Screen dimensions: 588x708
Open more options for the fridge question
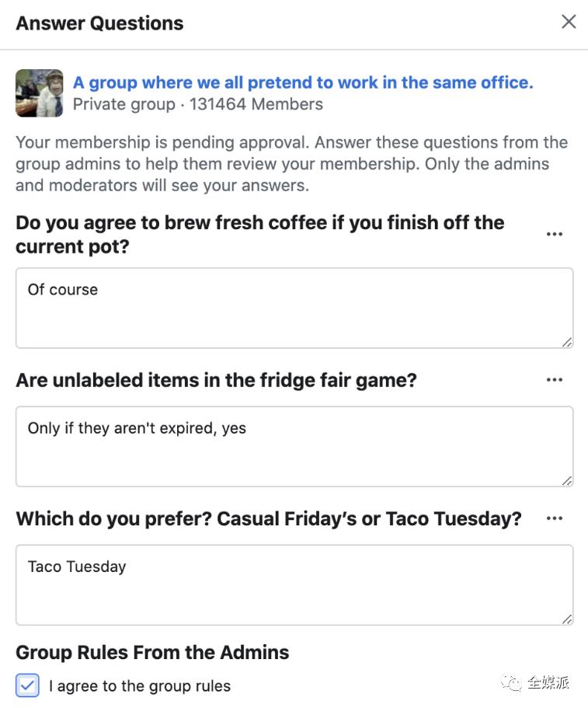click(554, 380)
